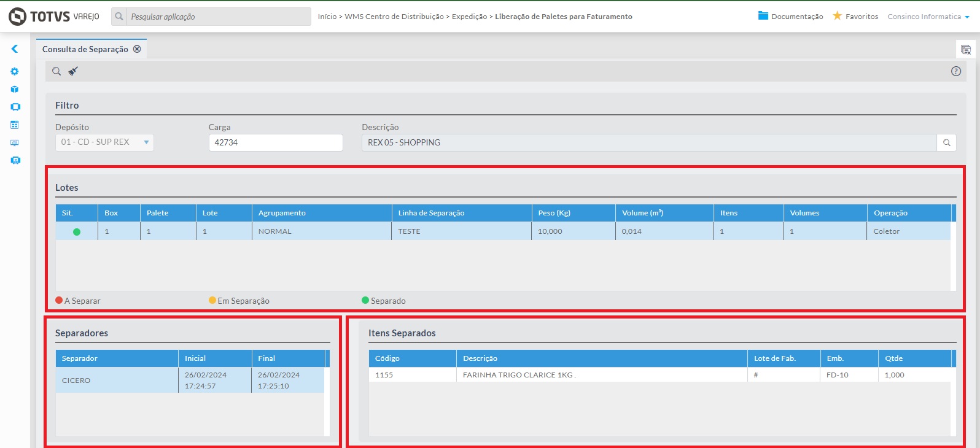Screen dimensions: 980x448
Task: Click the FD-10 embalagem cell
Action: point(849,375)
